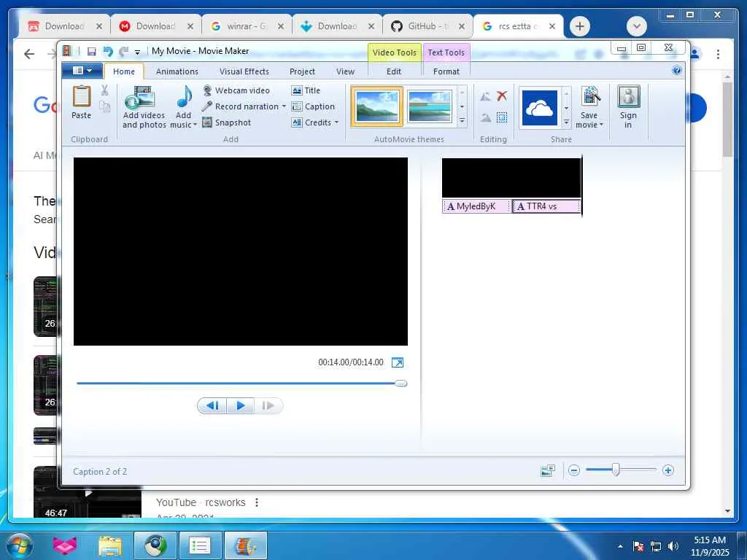Click the red Remove X icon
The width and height of the screenshot is (747, 560).
click(x=502, y=96)
